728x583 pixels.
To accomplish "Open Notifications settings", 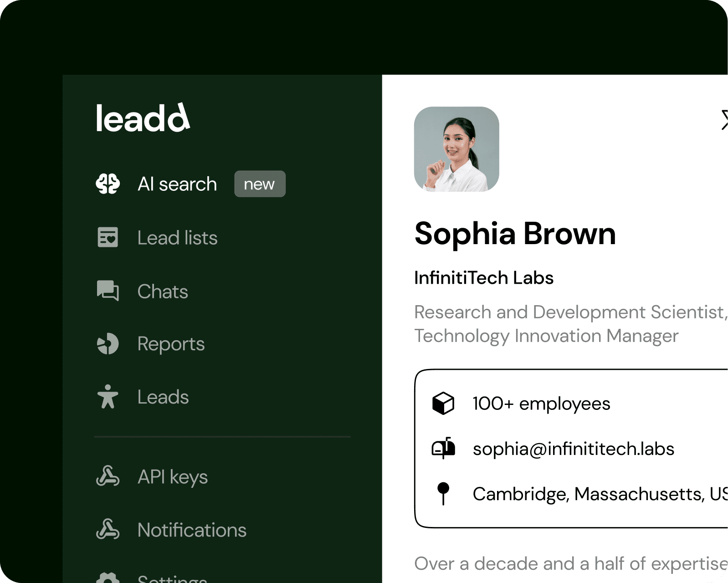I will (192, 530).
